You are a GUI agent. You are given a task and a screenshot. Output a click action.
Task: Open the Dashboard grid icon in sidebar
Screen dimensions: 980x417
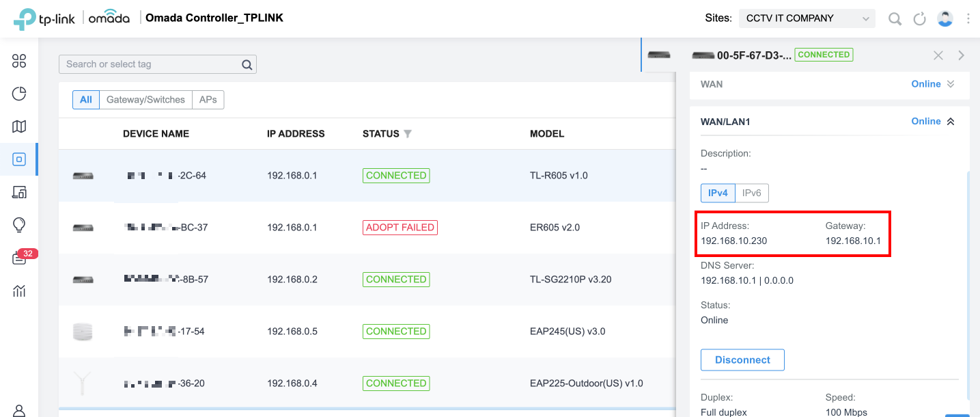19,61
